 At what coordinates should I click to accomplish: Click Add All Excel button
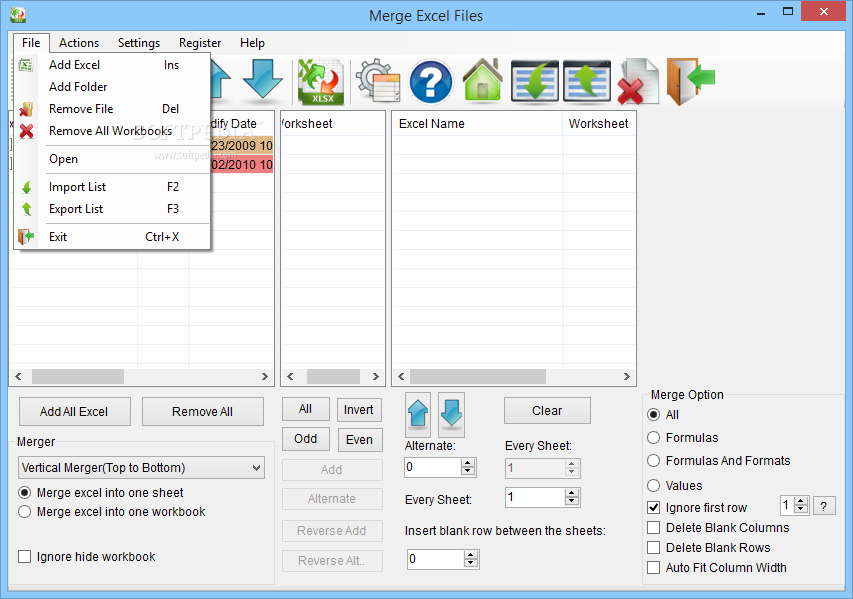pos(75,412)
